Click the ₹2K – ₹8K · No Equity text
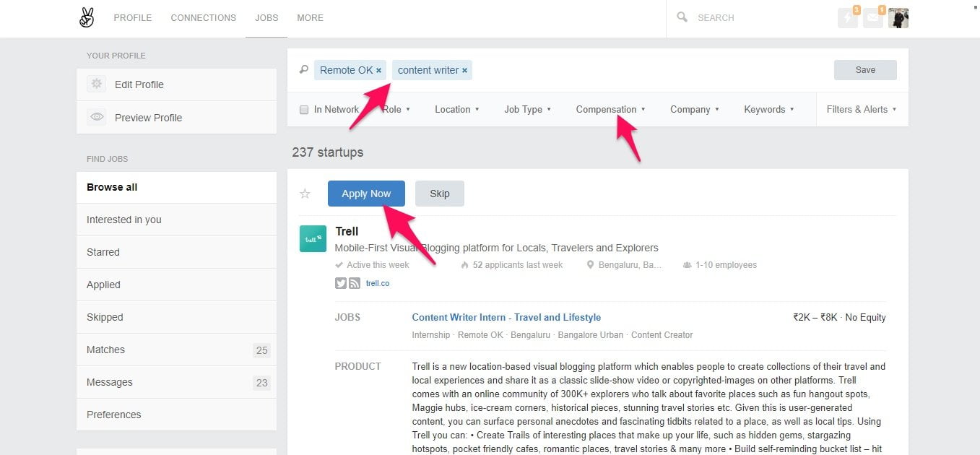The image size is (980, 455). click(839, 317)
